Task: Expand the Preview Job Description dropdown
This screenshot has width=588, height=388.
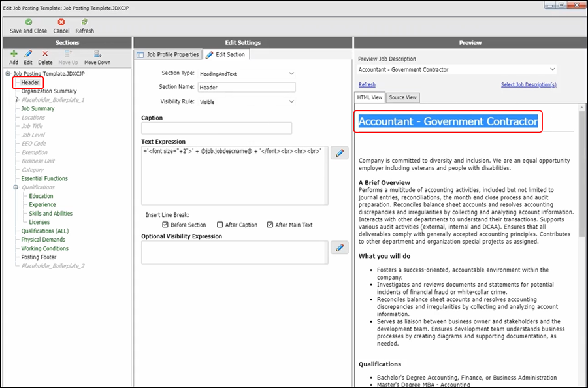Action: (x=553, y=69)
